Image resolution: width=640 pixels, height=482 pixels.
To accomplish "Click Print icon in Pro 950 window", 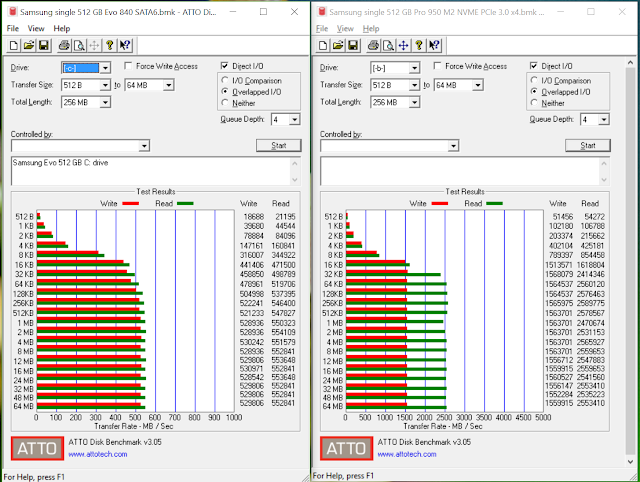I will 373,45.
